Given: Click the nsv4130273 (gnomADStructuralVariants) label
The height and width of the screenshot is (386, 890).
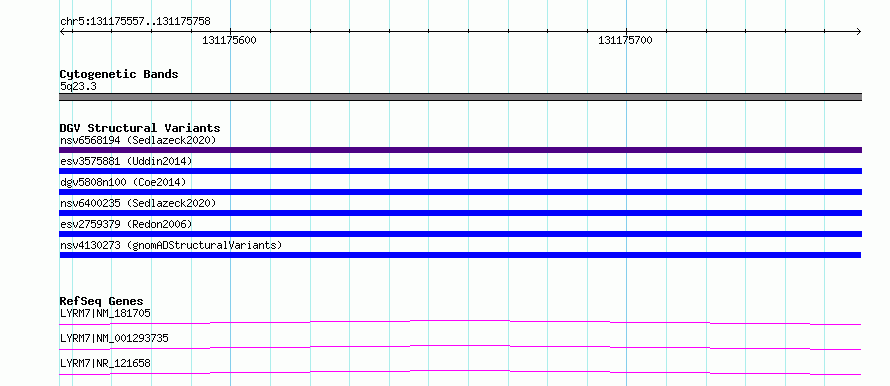Looking at the screenshot, I should coord(171,245).
